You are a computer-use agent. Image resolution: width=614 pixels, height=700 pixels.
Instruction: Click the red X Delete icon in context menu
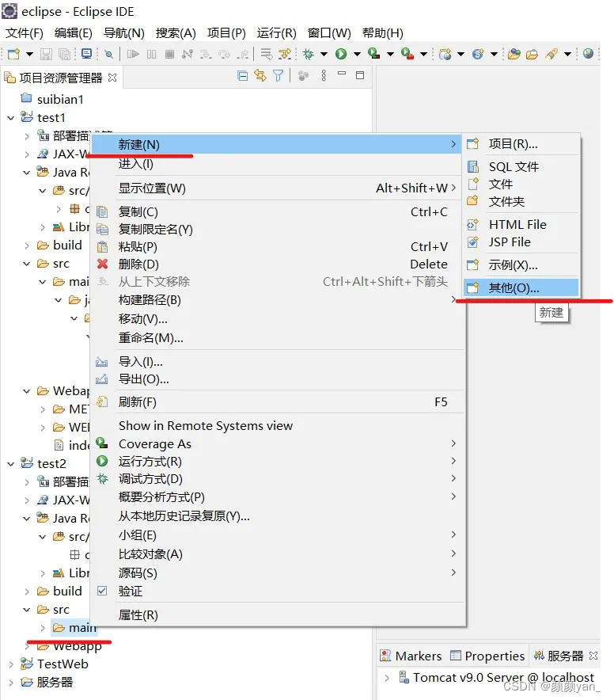[x=103, y=264]
